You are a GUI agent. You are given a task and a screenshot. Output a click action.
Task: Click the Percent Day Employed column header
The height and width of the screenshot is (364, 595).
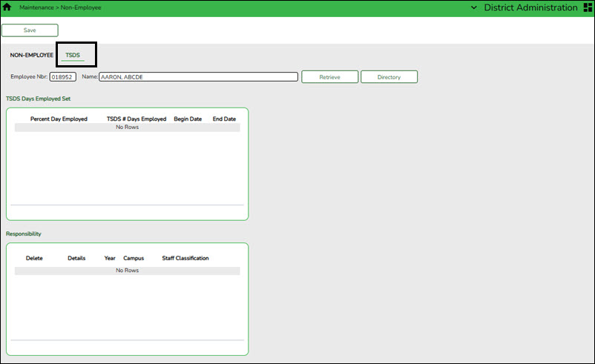(x=59, y=119)
